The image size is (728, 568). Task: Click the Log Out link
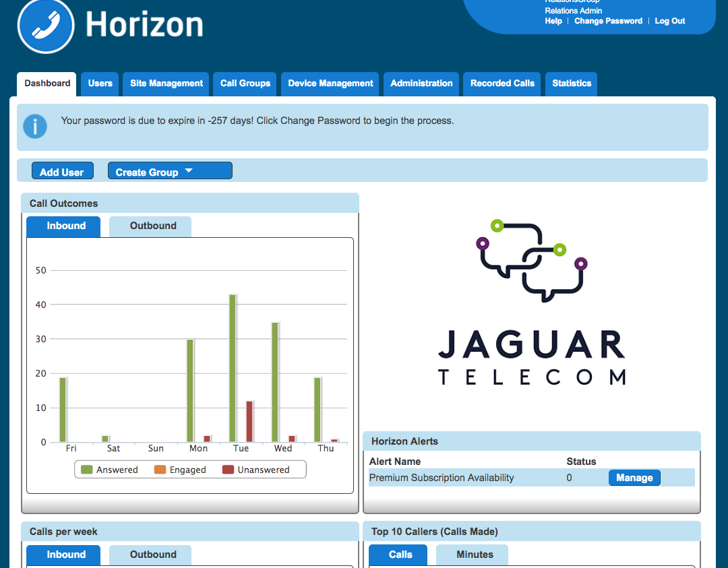pyautogui.click(x=669, y=21)
